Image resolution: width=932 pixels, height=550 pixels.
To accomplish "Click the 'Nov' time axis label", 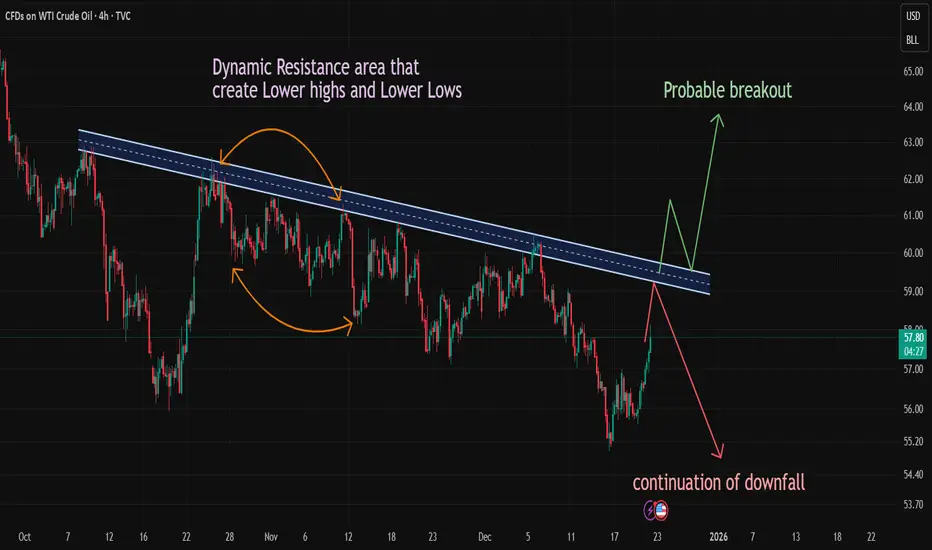I will [x=270, y=537].
